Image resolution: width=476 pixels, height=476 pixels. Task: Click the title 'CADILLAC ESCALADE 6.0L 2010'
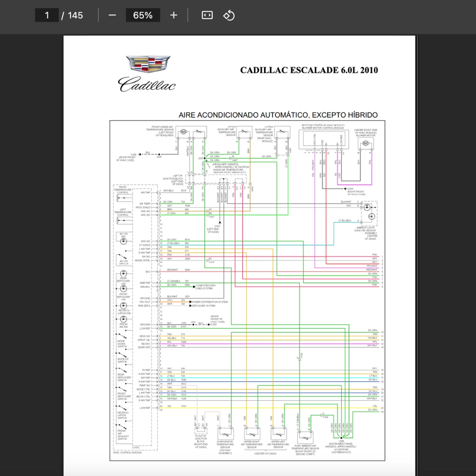point(309,70)
